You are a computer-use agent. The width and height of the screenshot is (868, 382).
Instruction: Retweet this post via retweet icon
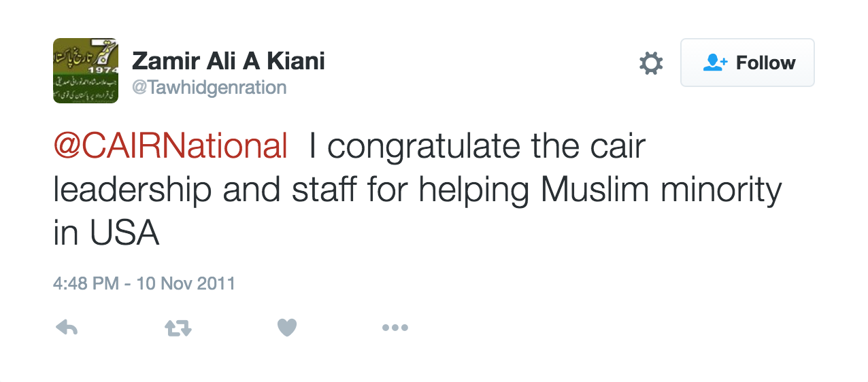(x=178, y=328)
